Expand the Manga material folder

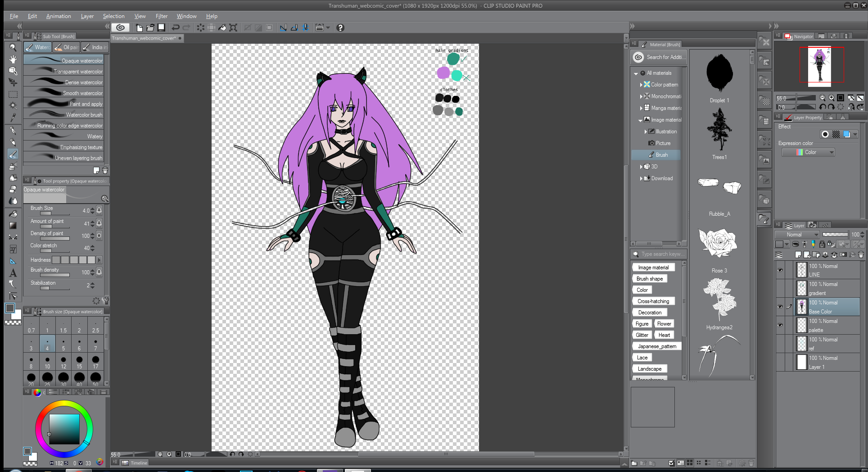641,108
